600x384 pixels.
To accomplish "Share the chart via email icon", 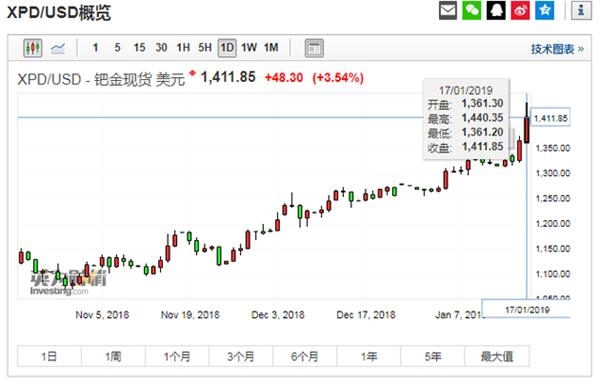I will pyautogui.click(x=448, y=10).
